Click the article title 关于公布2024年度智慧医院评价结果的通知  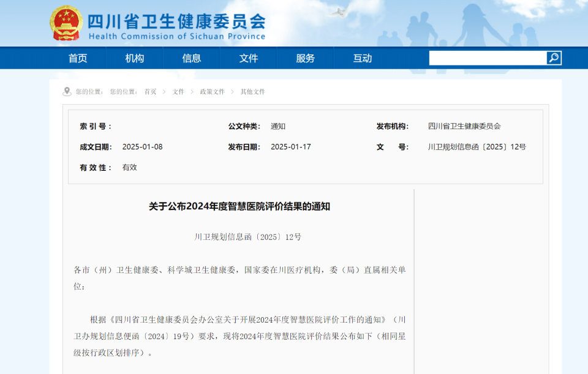point(239,206)
